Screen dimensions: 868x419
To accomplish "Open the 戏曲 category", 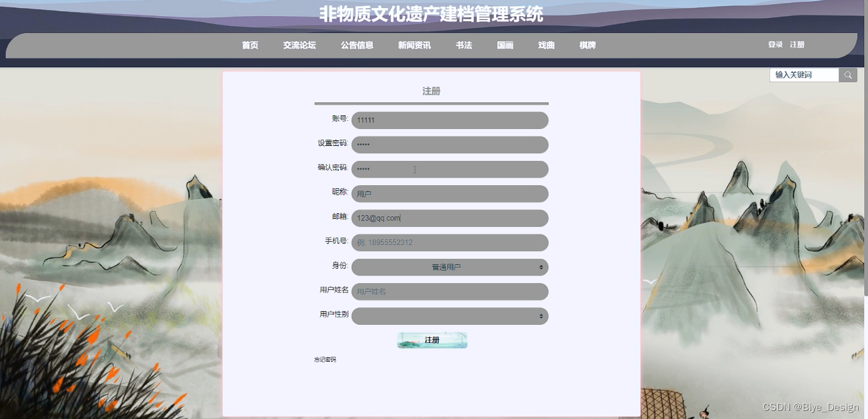I will pos(546,46).
